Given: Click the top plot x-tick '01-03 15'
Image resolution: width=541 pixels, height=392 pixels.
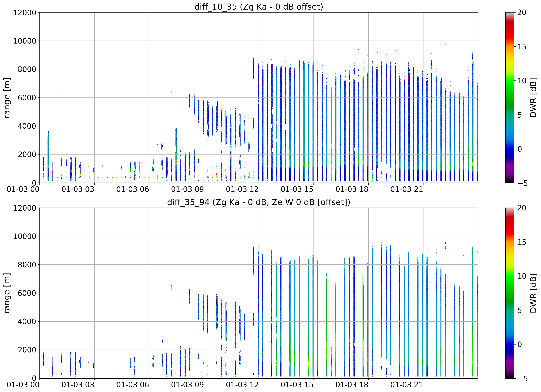Looking at the screenshot, I should (x=297, y=189).
